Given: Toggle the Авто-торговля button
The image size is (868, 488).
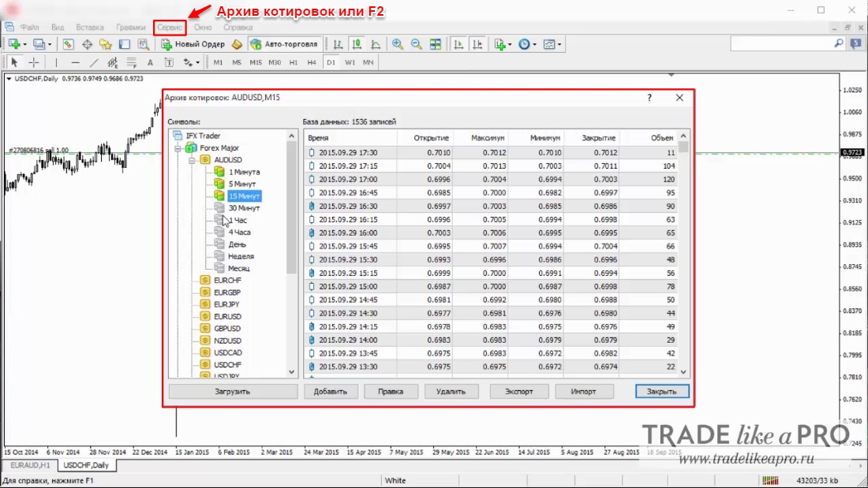Looking at the screenshot, I should (x=284, y=44).
